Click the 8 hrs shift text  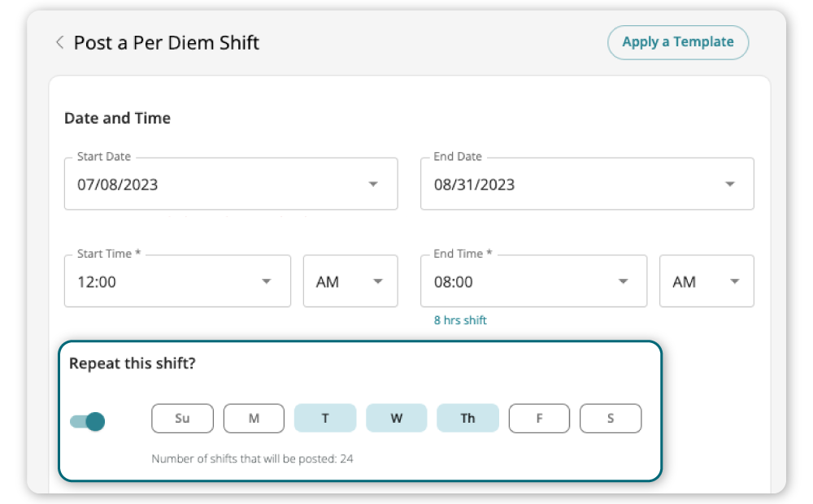click(460, 320)
